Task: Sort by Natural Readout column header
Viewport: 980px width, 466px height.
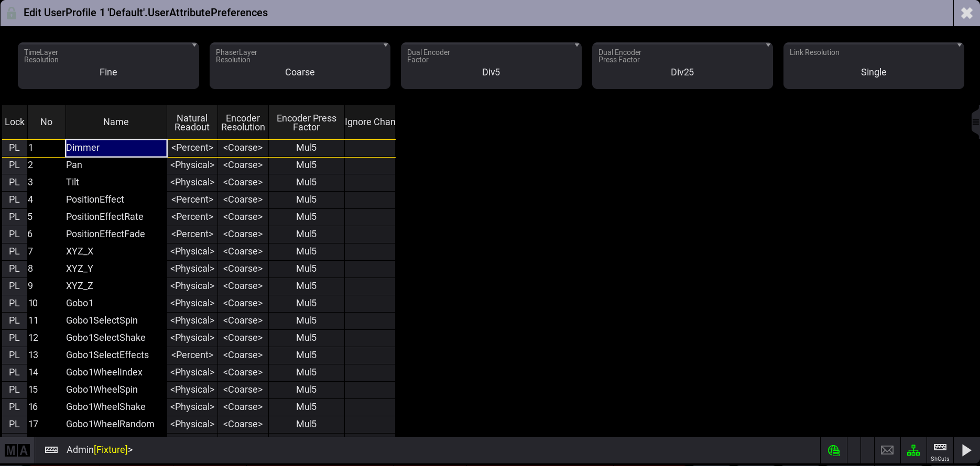Action: (192, 123)
